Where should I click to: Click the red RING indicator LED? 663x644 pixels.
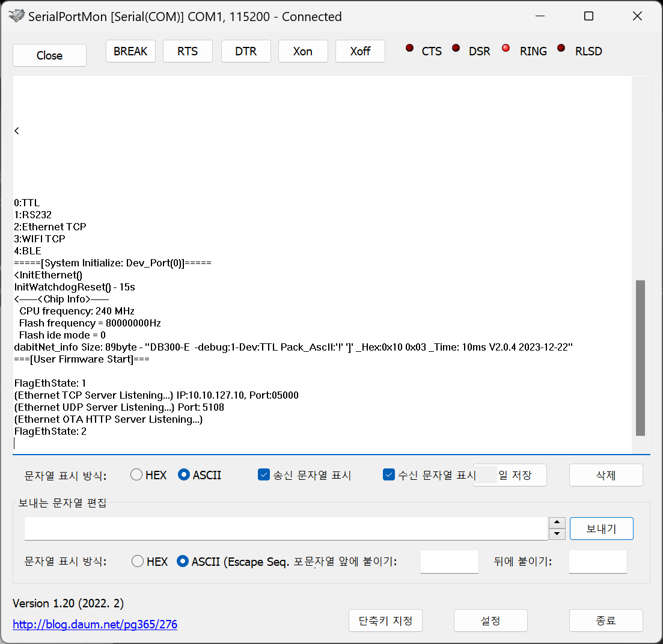click(506, 49)
